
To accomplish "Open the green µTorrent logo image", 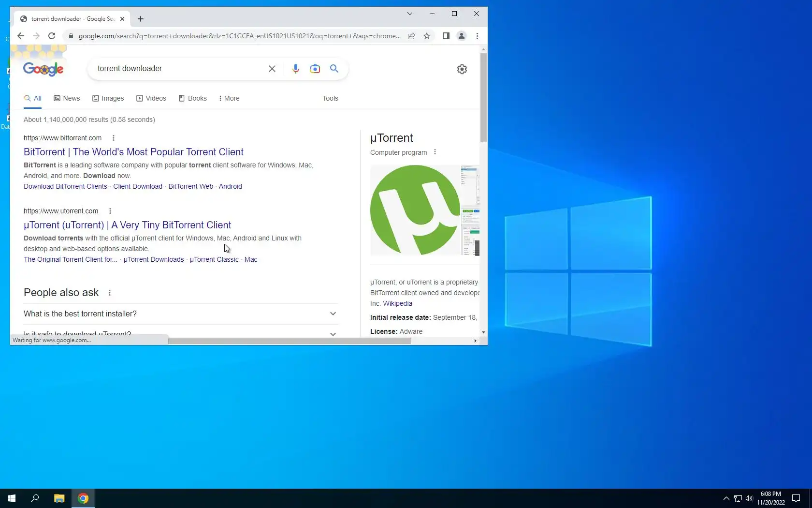I will pos(415,210).
